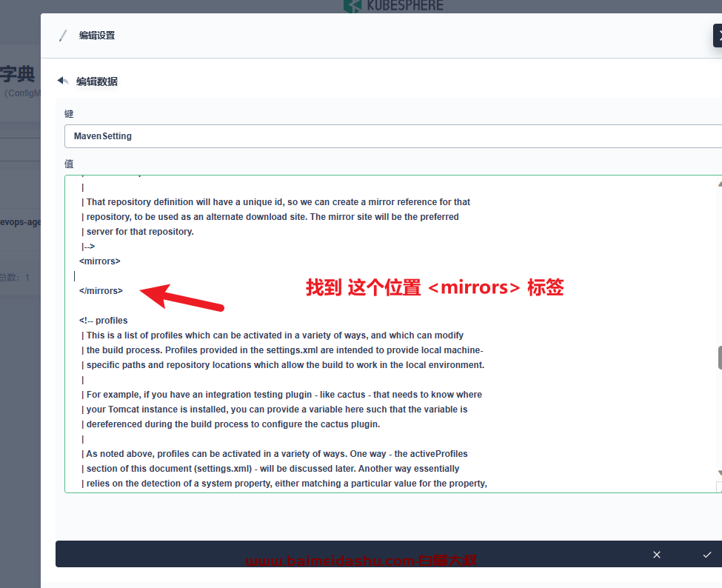
Task: Click the 'your Tomcat instance is installed' line
Action: [275, 410]
